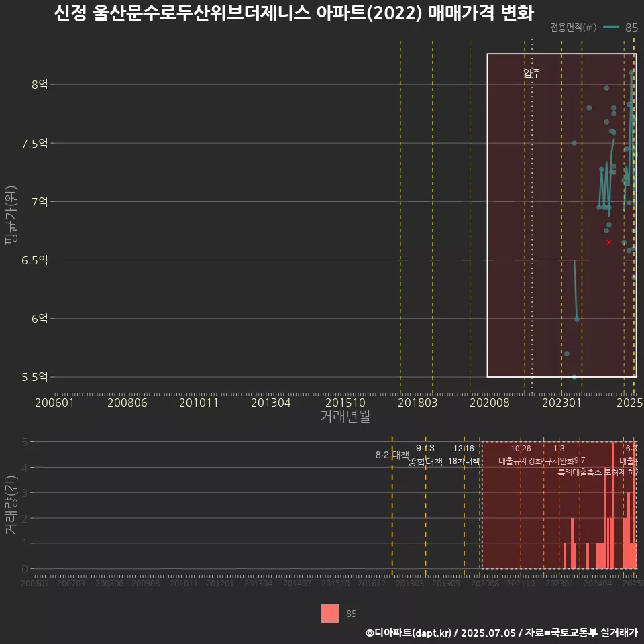644x644 pixels.
Task: Click the chart title mentioning 아파트(2022) 매매가격 변화
Action: [294, 13]
